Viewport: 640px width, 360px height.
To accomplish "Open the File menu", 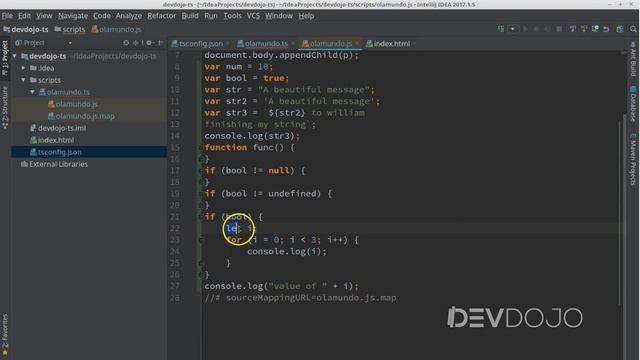I will point(7,16).
